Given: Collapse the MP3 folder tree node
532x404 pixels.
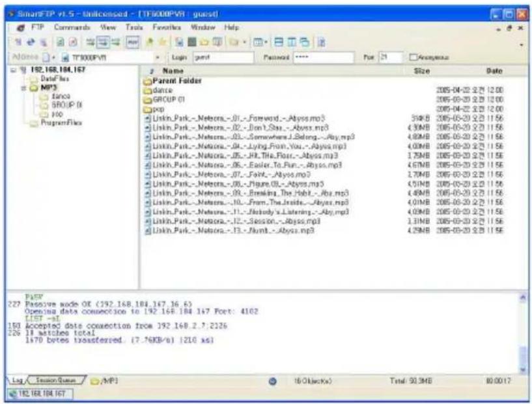Looking at the screenshot, I should [23, 88].
